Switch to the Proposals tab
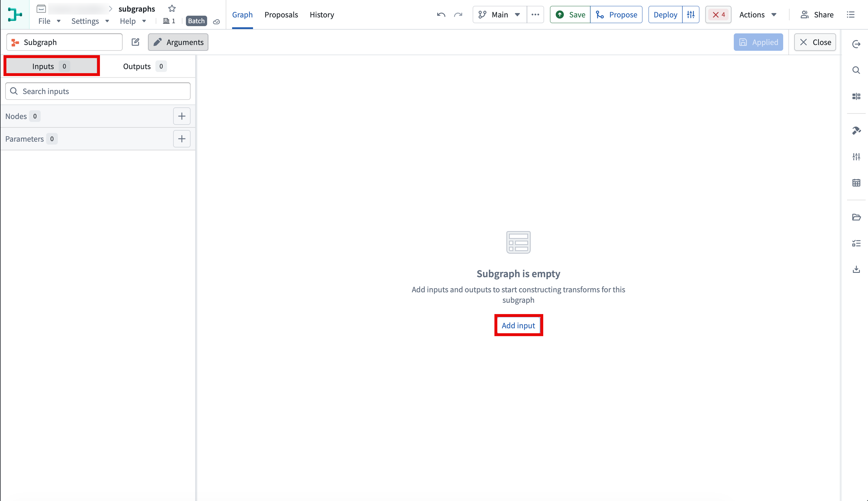This screenshot has height=501, width=868. click(281, 15)
